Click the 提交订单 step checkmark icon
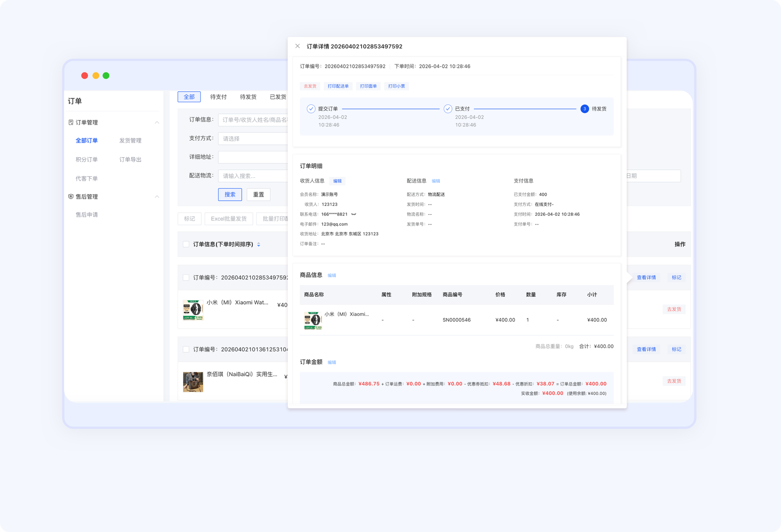 point(311,109)
